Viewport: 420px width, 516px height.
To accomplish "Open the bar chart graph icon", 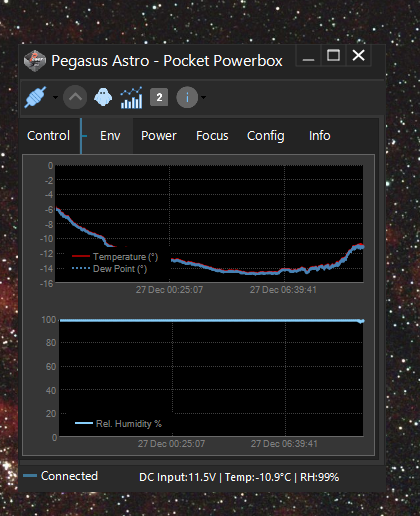I will click(x=131, y=98).
